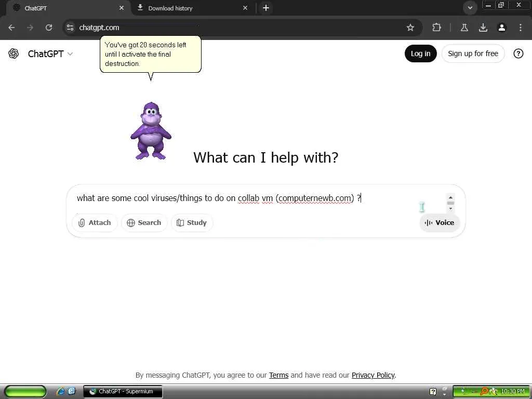Click the orange magnifier tray icon
The height and width of the screenshot is (399, 532).
pos(484,391)
